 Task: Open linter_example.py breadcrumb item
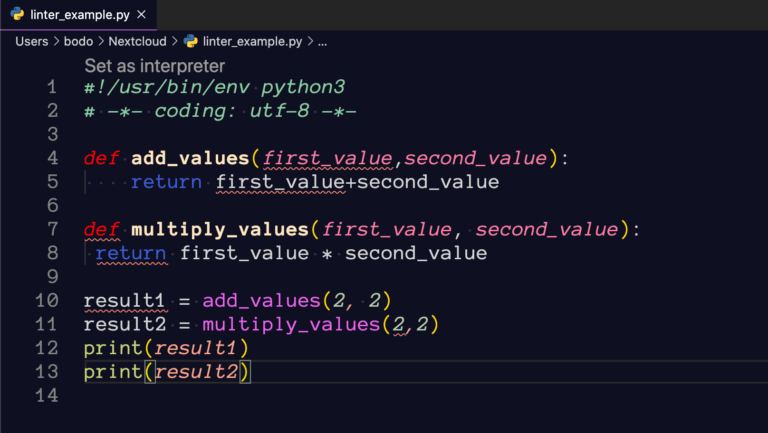tap(252, 42)
